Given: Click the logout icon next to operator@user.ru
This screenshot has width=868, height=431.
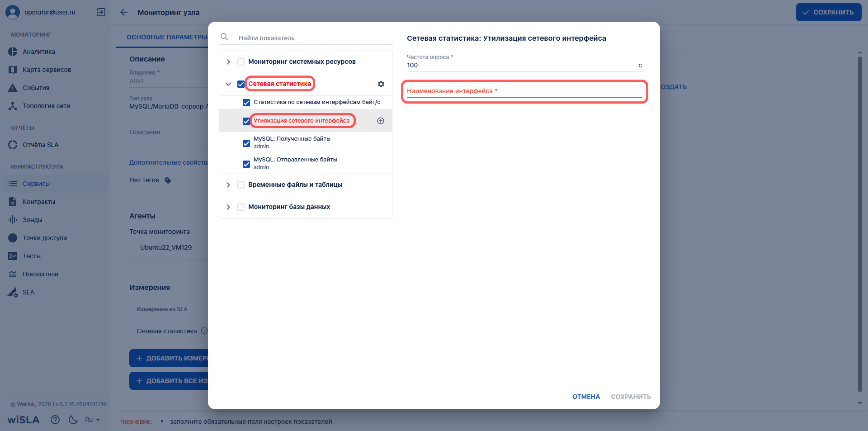Looking at the screenshot, I should 101,12.
